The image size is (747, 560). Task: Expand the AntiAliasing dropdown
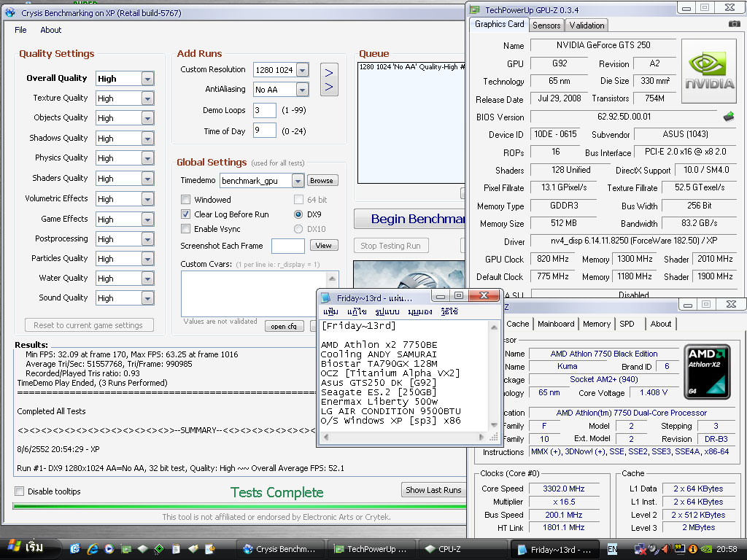302,90
